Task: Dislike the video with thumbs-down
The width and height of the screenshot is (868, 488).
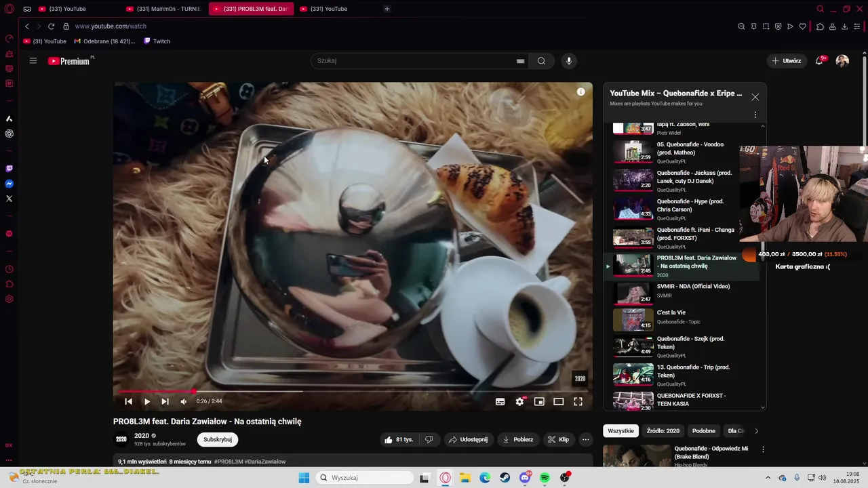Action: click(429, 439)
